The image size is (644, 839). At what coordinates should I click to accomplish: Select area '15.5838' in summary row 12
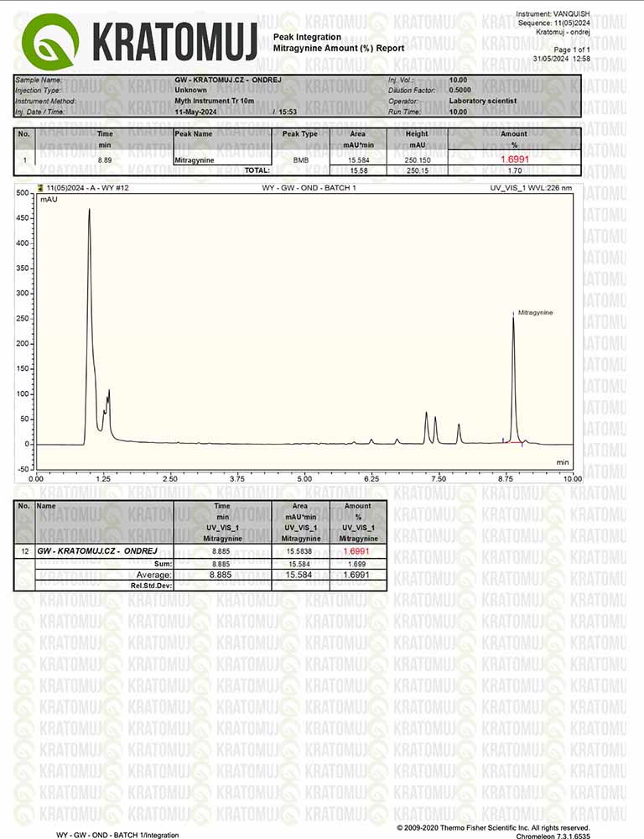299,551
